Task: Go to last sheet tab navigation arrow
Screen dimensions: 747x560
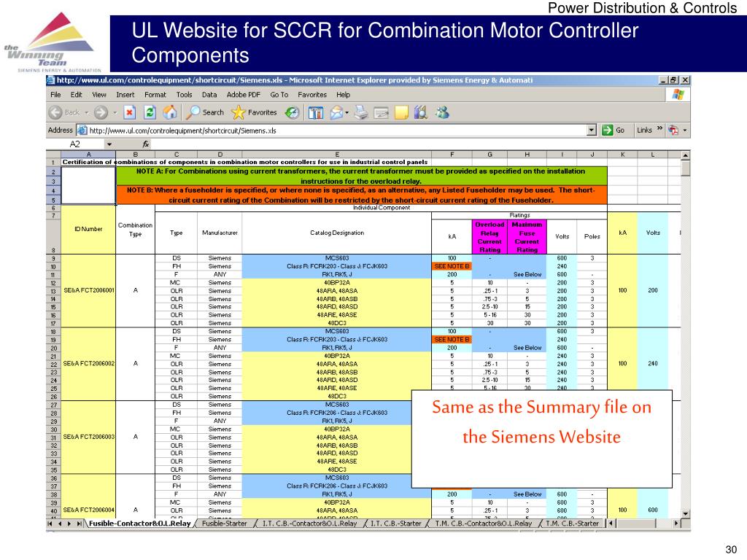Action: tap(80, 524)
